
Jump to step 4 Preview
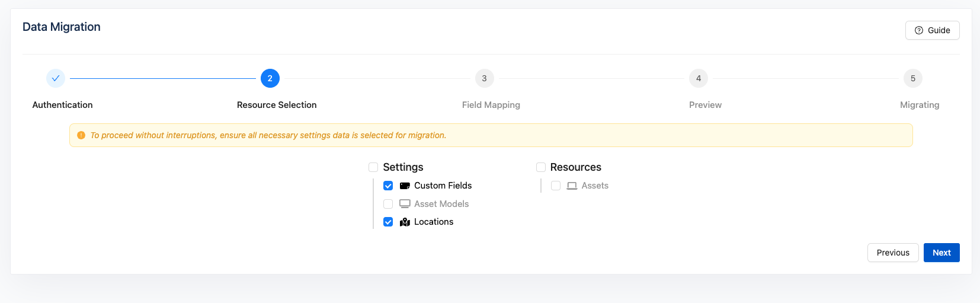coord(699,78)
